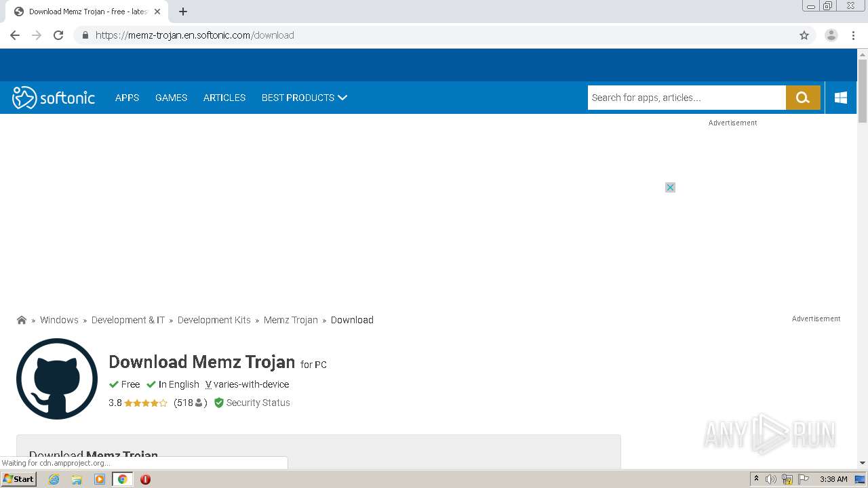Close the Download Memz Trojan tab
The height and width of the screenshot is (488, 868).
click(x=157, y=12)
